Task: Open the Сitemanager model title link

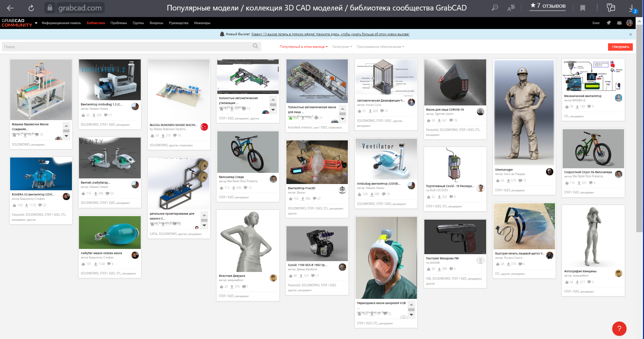Action: 504,170
